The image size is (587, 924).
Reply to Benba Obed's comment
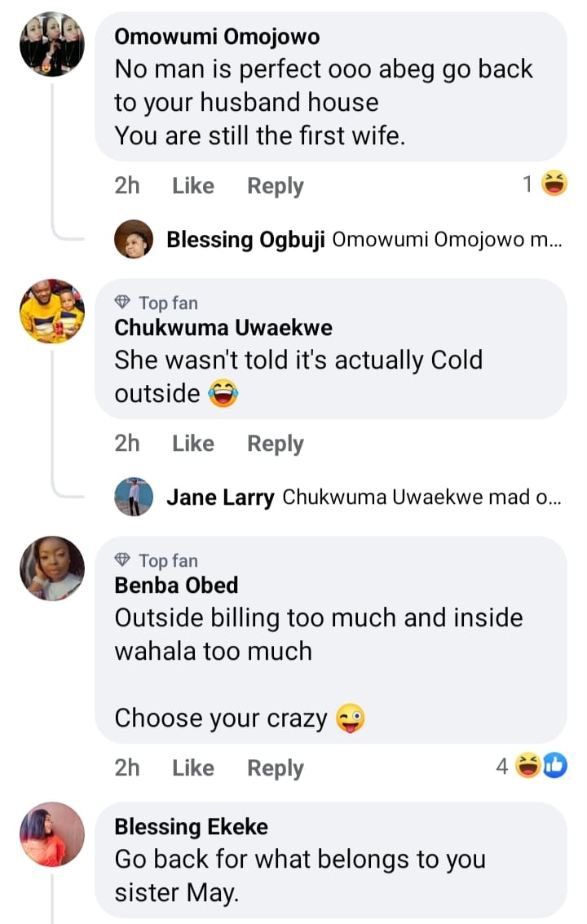276,768
